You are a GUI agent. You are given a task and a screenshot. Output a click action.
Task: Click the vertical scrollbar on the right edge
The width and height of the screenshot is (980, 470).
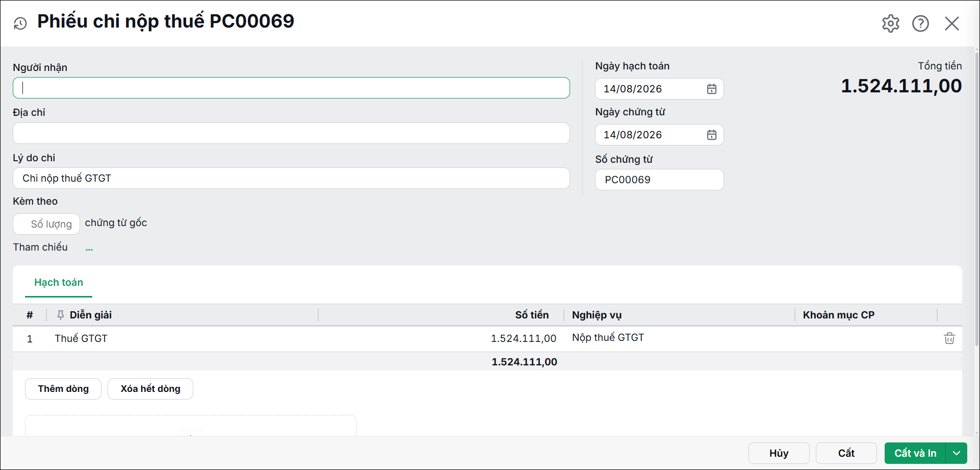(977, 199)
